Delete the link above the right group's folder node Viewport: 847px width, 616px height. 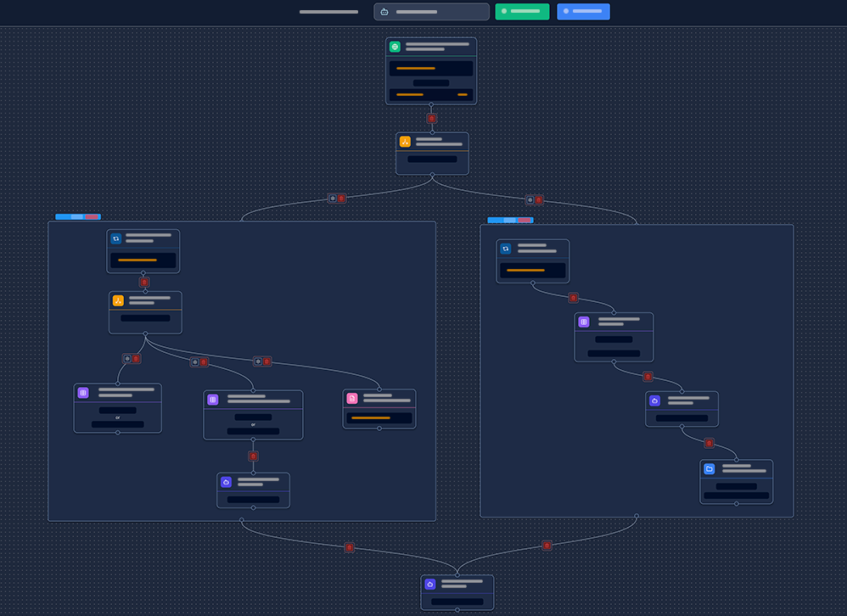(x=710, y=443)
